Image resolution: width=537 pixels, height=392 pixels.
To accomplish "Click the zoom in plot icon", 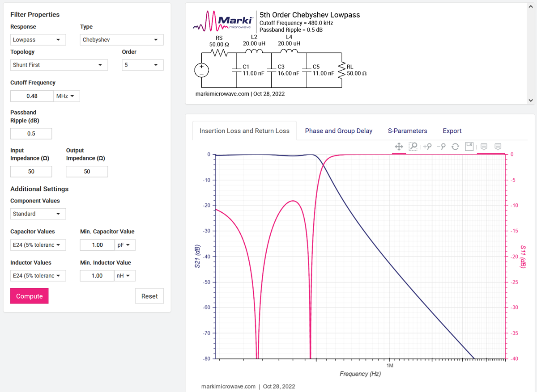I will coord(427,147).
